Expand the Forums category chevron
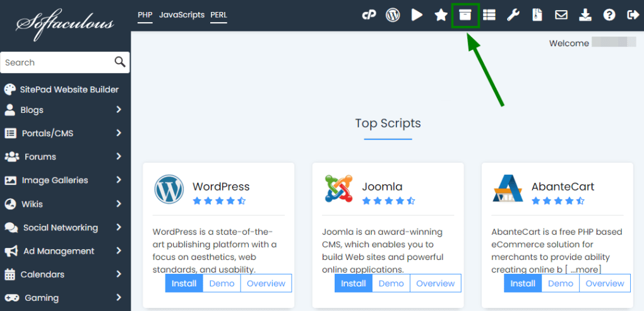This screenshot has width=644, height=311. tap(119, 156)
